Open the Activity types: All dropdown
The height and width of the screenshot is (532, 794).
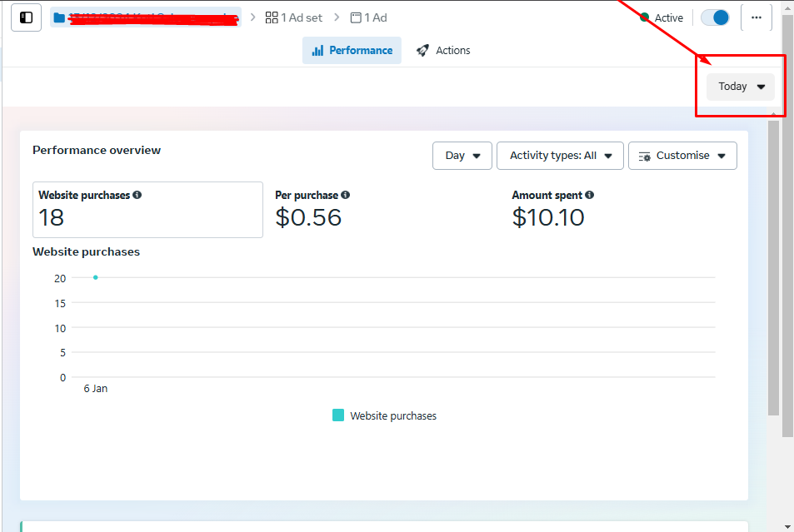pos(560,156)
